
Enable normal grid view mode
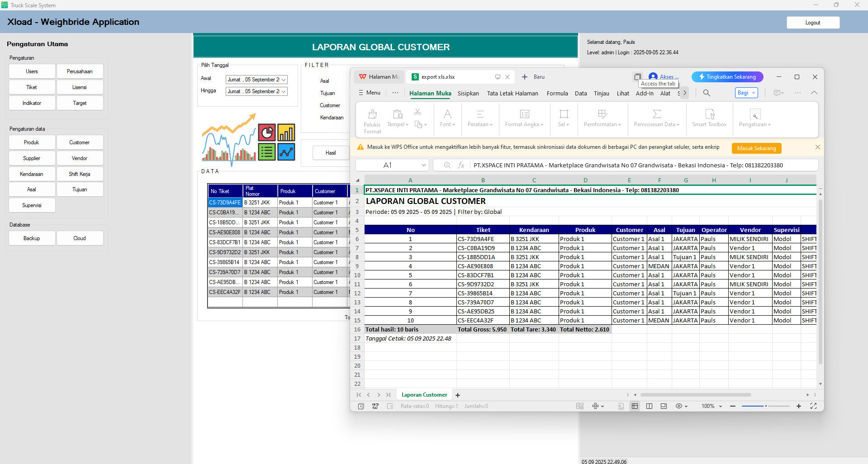pyautogui.click(x=635, y=406)
